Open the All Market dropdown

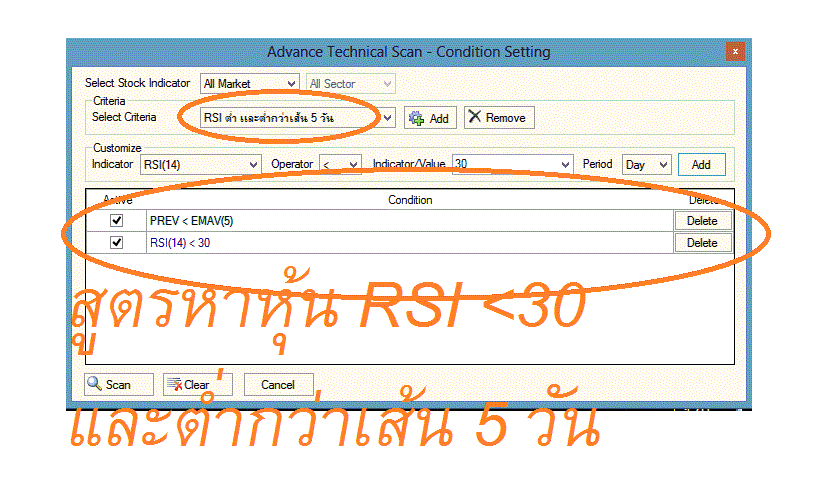coord(250,84)
